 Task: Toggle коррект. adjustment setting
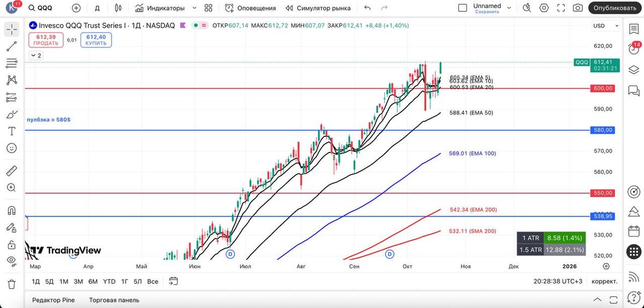coord(604,281)
